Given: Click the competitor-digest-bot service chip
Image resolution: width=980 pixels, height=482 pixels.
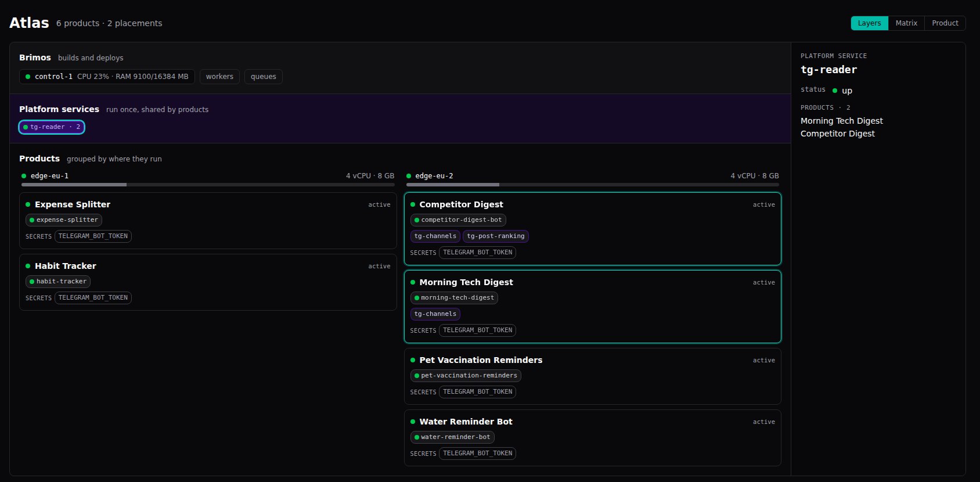Looking at the screenshot, I should pos(458,220).
